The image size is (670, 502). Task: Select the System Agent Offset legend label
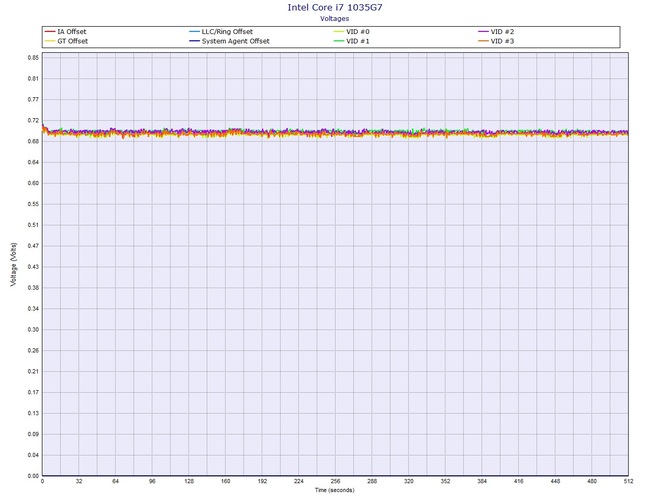tap(235, 41)
